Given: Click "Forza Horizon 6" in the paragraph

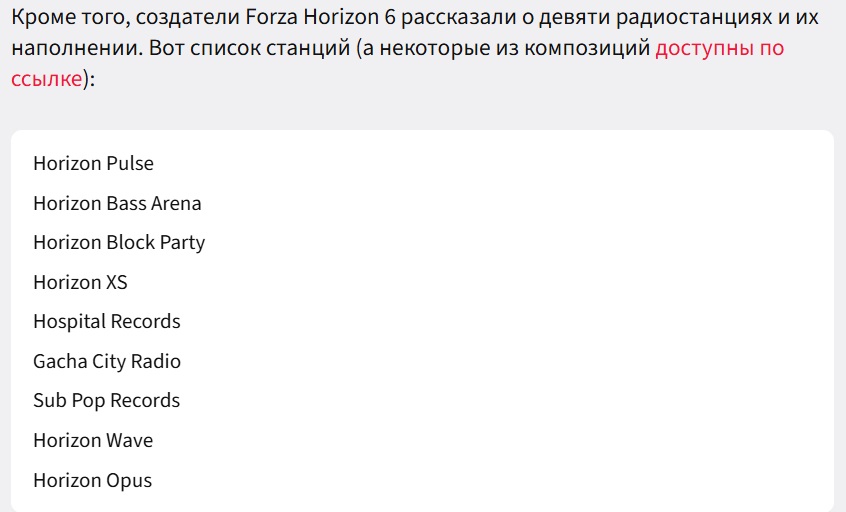Looking at the screenshot, I should point(320,17).
